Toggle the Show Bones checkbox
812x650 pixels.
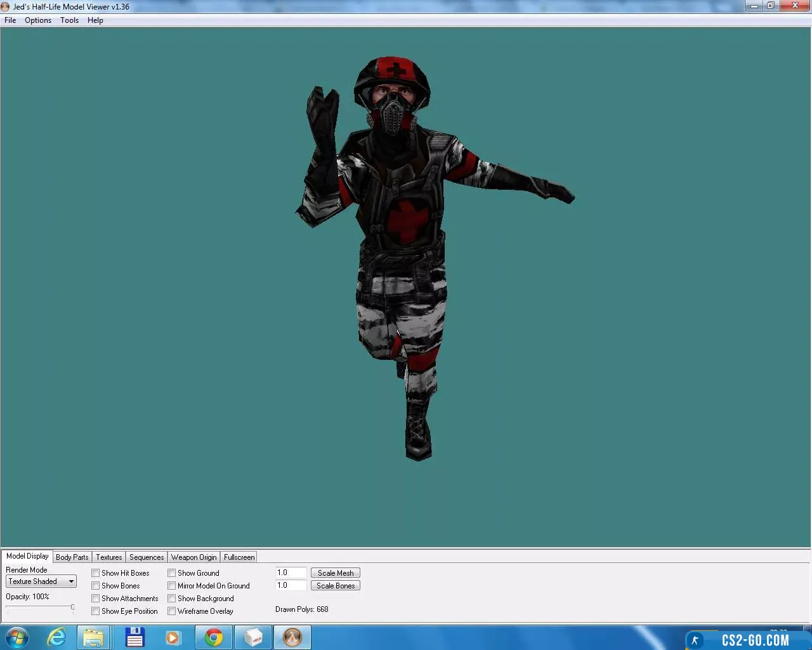coord(96,586)
